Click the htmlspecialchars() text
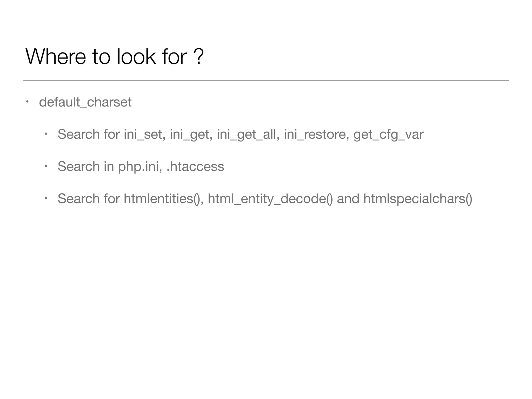 point(418,199)
